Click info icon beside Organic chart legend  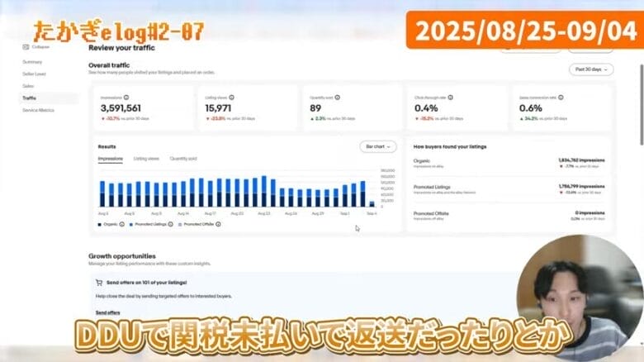click(121, 224)
